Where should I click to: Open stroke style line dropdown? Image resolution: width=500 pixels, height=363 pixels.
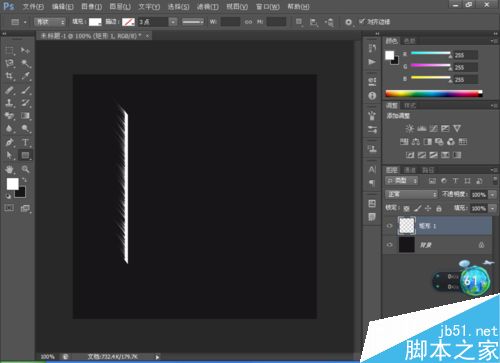coord(193,22)
